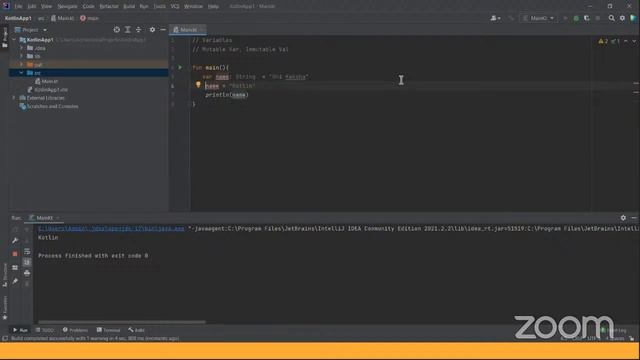This screenshot has width=640, height=360.
Task: Click the colorful JetBrains icon at far right toolbar
Action: tap(633, 18)
